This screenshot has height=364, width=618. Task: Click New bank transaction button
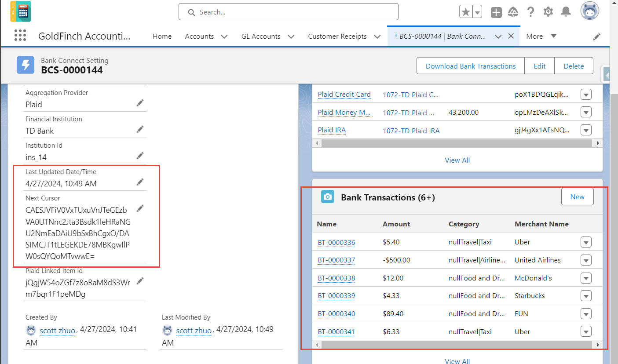pos(577,197)
